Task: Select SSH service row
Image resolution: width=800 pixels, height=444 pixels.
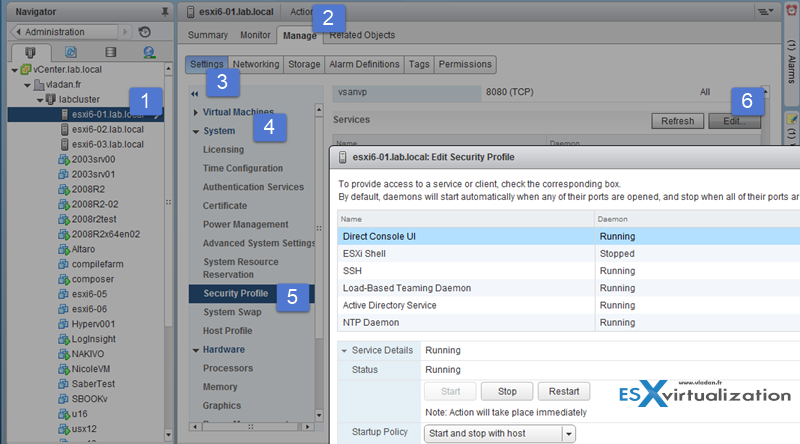Action: click(568, 271)
